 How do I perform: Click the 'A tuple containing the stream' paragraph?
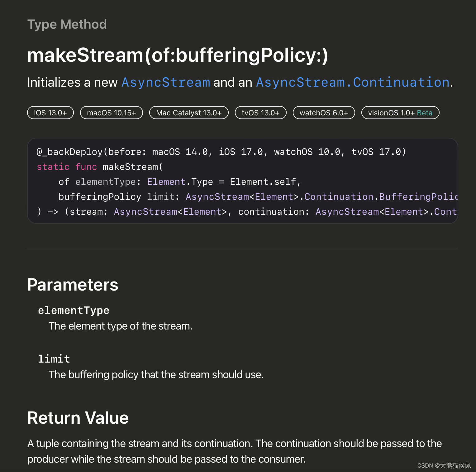pyautogui.click(x=235, y=451)
